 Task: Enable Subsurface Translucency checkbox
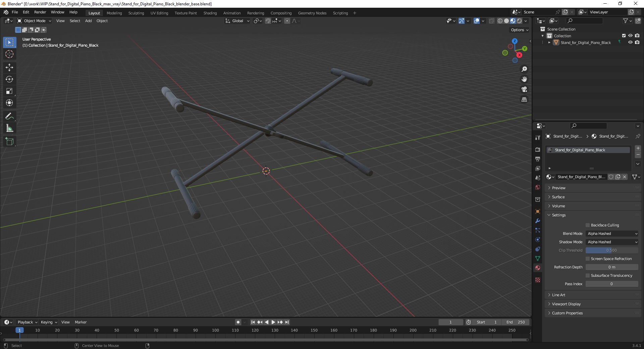pyautogui.click(x=588, y=276)
